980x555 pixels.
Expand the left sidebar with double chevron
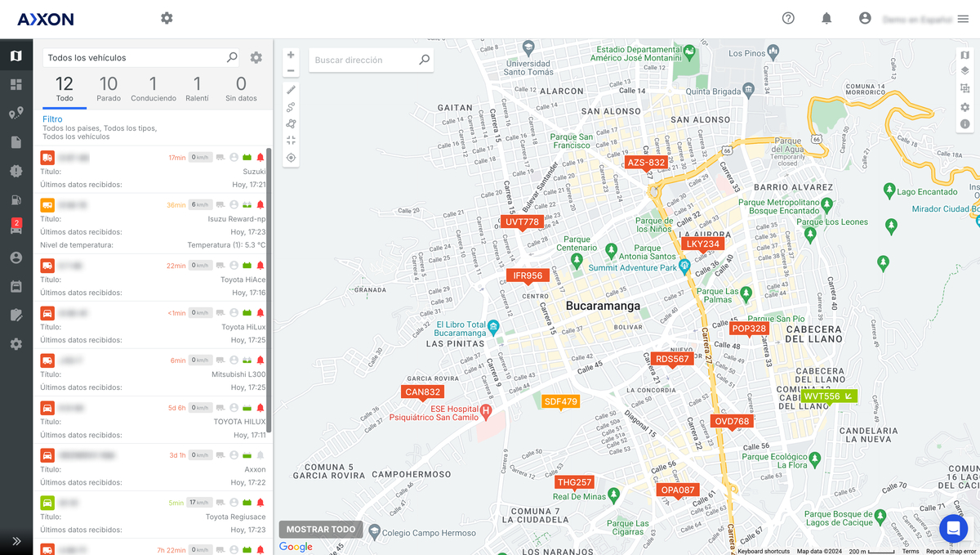16,540
